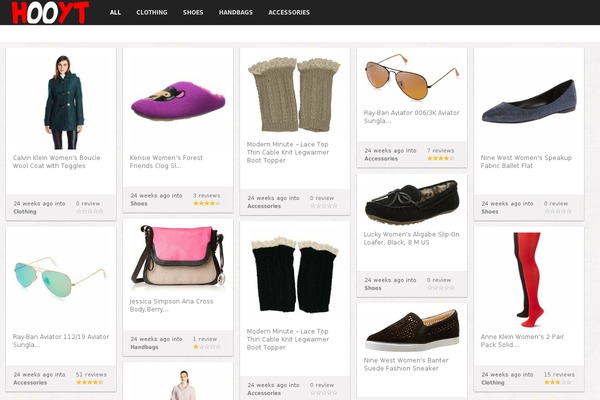Viewport: 600px width, 400px height.
Task: Click empty stars under beige legwarmer
Action: click(324, 206)
